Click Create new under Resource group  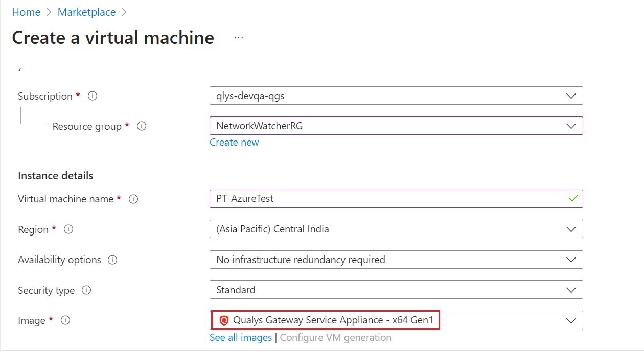pyautogui.click(x=234, y=142)
